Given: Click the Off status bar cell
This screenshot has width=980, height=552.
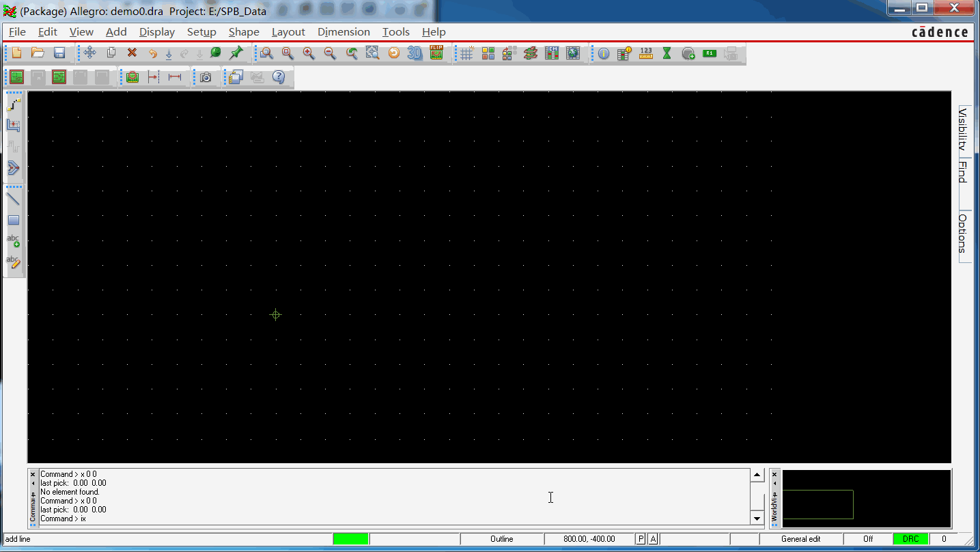Looking at the screenshot, I should point(868,539).
